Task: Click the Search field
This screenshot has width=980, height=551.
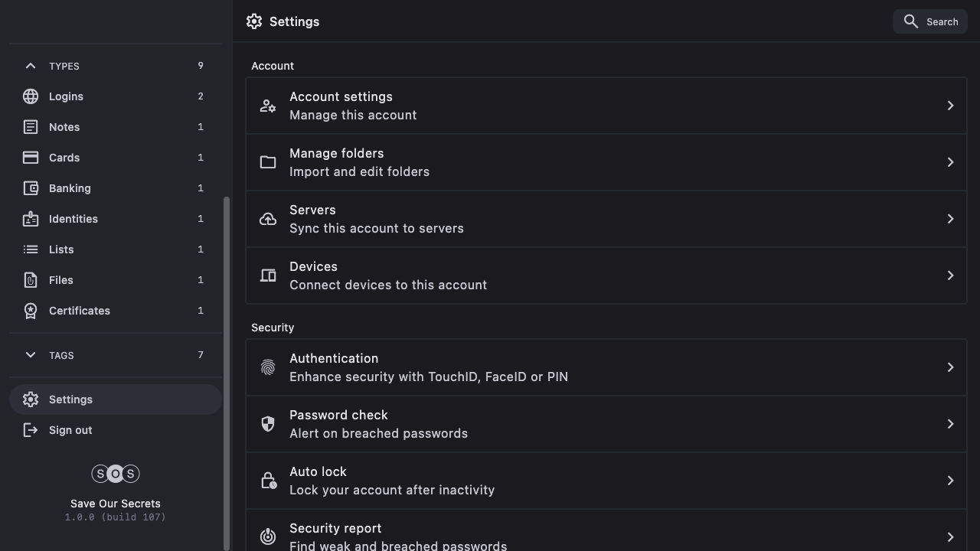Action: pyautogui.click(x=930, y=21)
